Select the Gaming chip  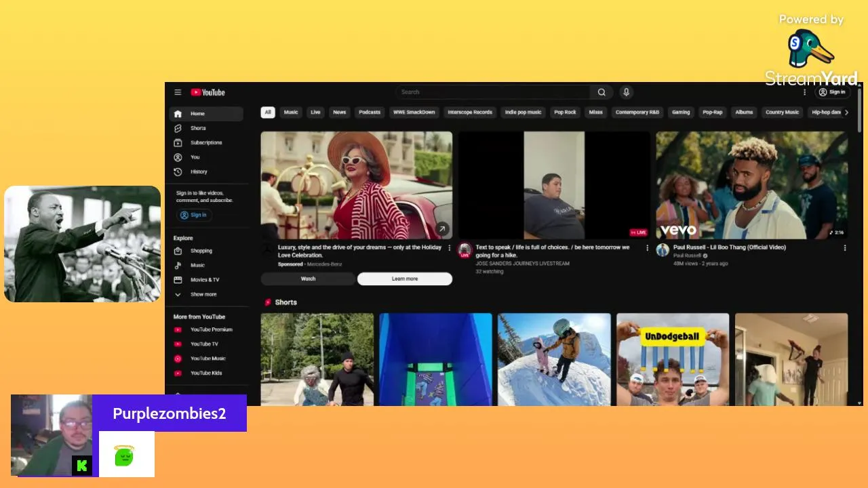681,113
